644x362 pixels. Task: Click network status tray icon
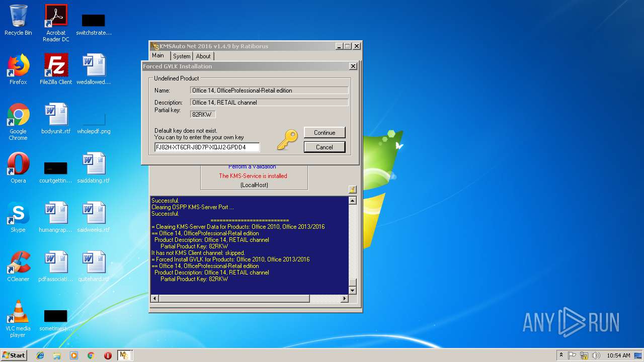[x=584, y=355]
